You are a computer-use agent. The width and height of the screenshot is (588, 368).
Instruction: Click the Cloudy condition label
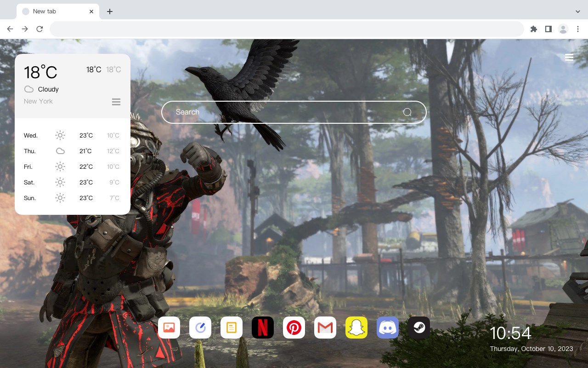pyautogui.click(x=48, y=89)
